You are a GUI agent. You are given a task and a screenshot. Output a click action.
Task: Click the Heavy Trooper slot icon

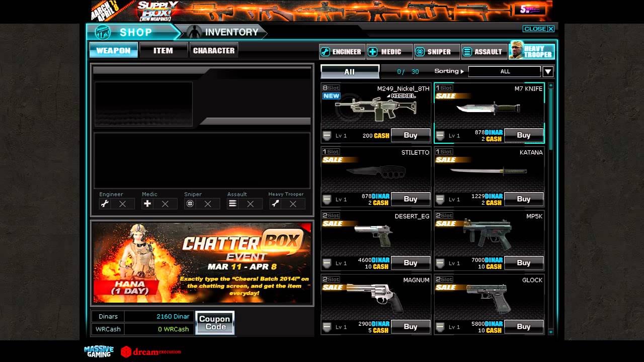pyautogui.click(x=275, y=204)
